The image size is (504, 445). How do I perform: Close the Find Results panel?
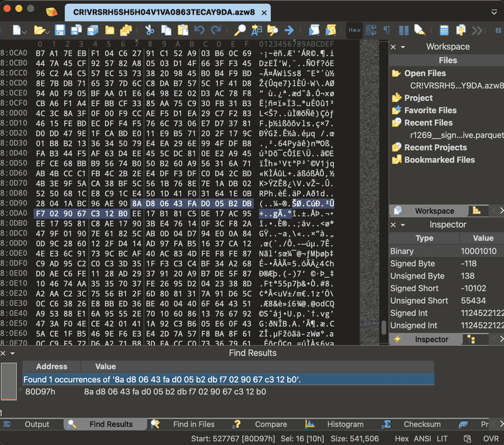coord(3,354)
